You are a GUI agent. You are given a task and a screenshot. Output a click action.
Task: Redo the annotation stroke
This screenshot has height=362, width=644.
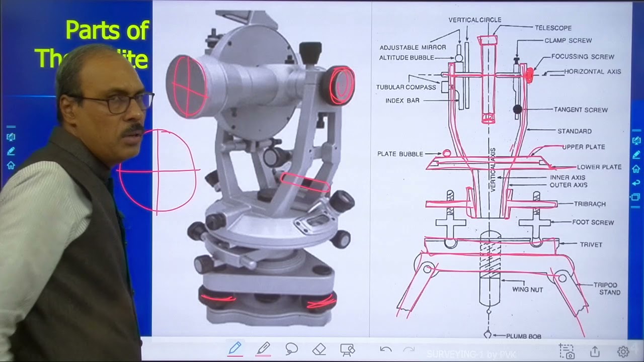(x=409, y=349)
